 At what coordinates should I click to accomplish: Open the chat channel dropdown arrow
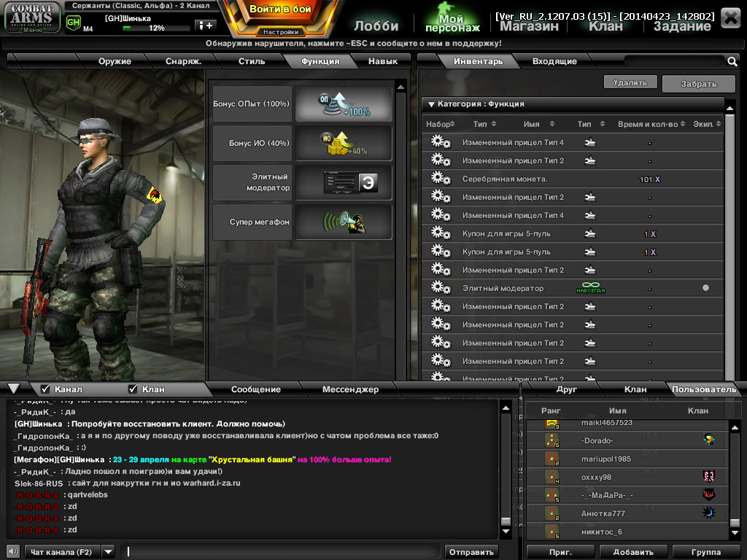point(109,552)
